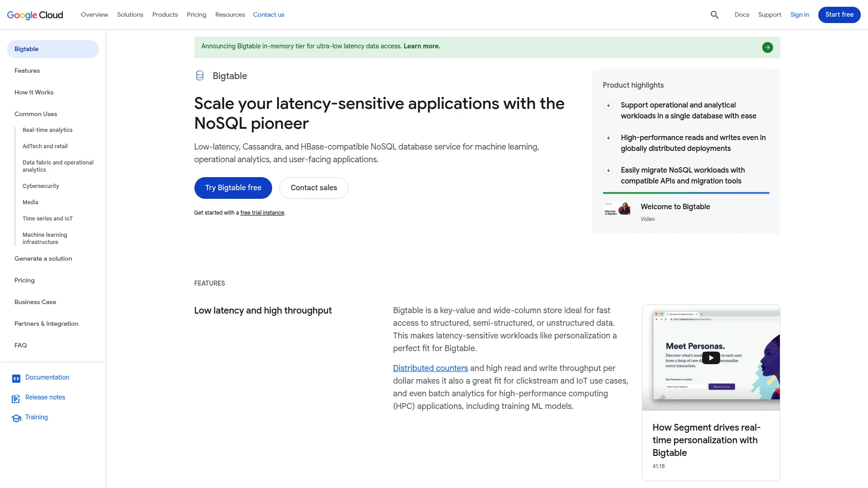
Task: Open the search magnifier icon
Action: click(714, 15)
